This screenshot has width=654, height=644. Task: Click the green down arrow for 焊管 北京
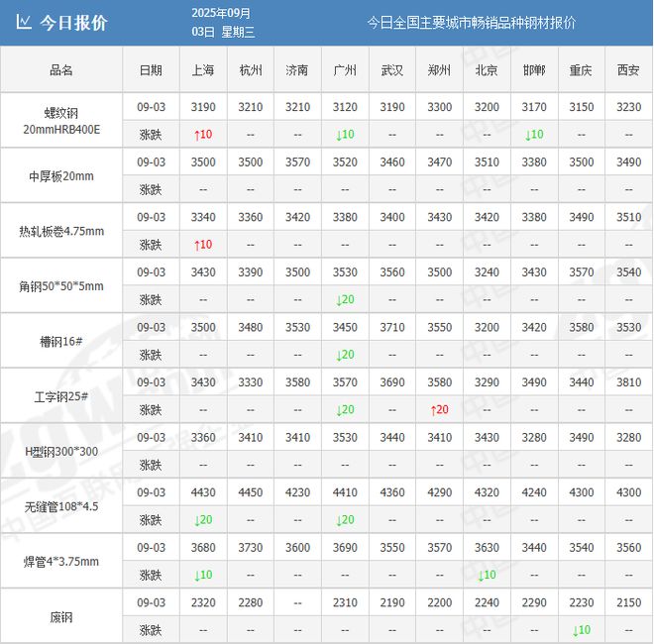(x=481, y=575)
